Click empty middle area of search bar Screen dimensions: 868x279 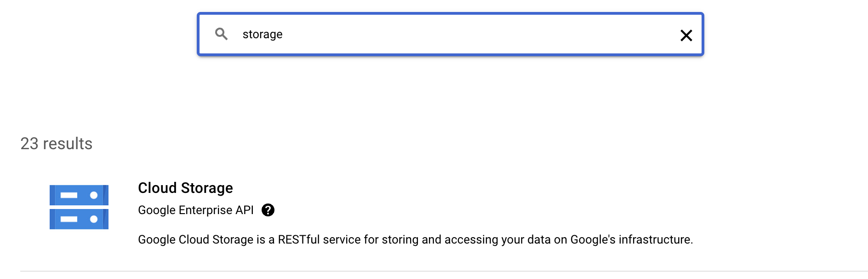click(460, 35)
